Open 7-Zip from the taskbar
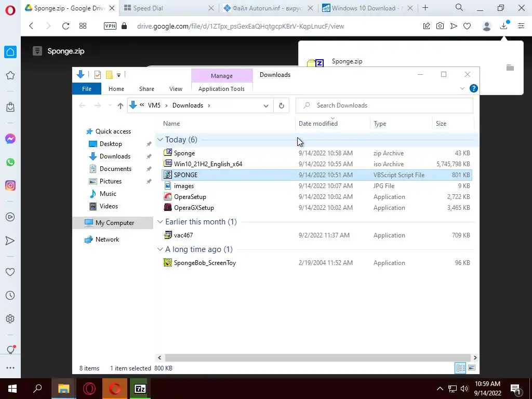Image resolution: width=532 pixels, height=399 pixels. click(140, 389)
